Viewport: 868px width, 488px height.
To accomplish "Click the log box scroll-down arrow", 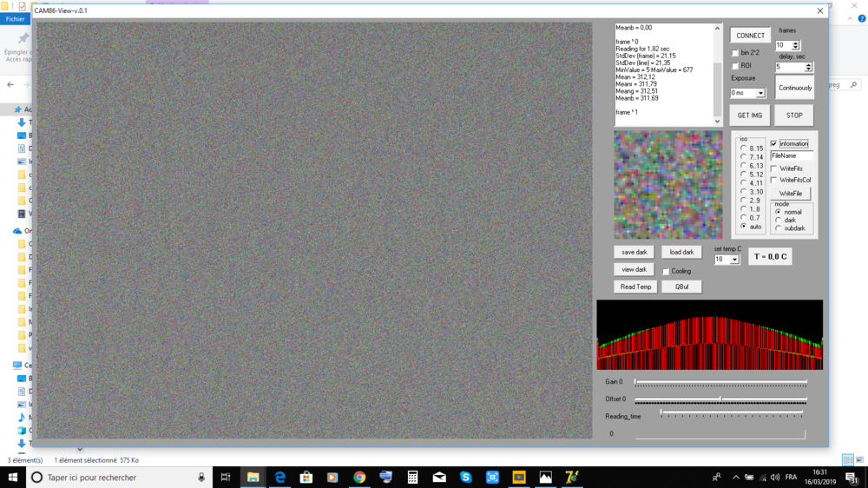I will 718,122.
